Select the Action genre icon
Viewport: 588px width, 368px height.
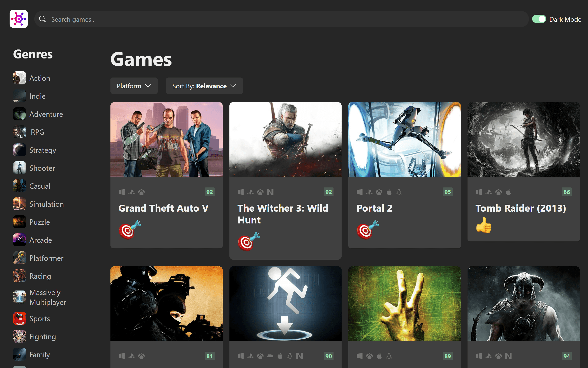click(x=19, y=78)
